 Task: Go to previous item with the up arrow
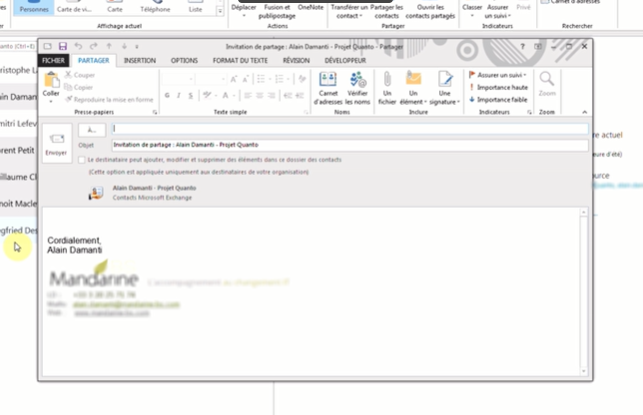tap(109, 46)
